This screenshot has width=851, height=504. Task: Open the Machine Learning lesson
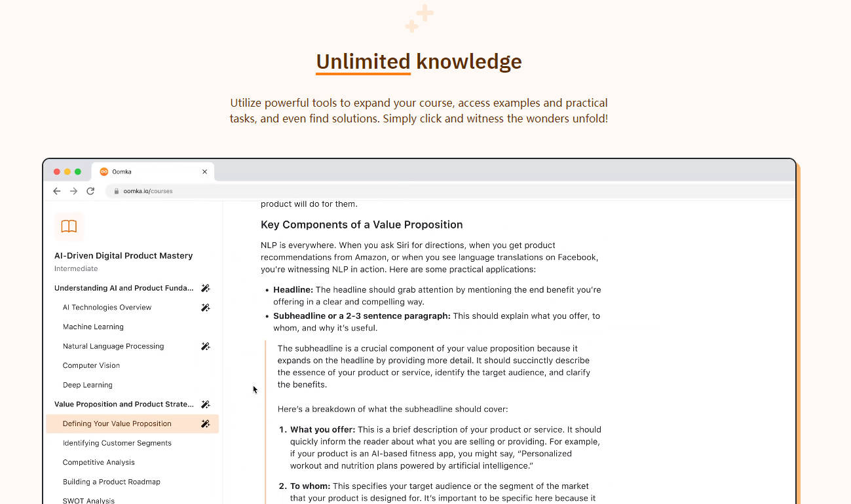[93, 327]
